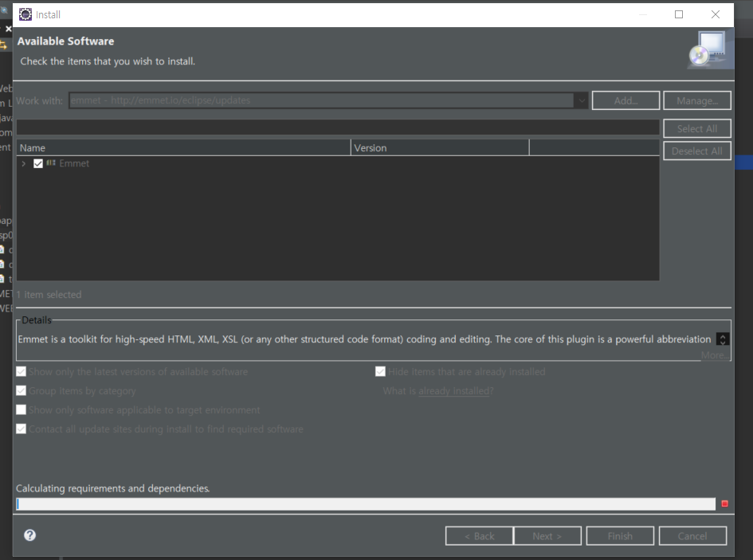This screenshot has height=560, width=753.
Task: Click the '1 item selected' status text
Action: [49, 295]
